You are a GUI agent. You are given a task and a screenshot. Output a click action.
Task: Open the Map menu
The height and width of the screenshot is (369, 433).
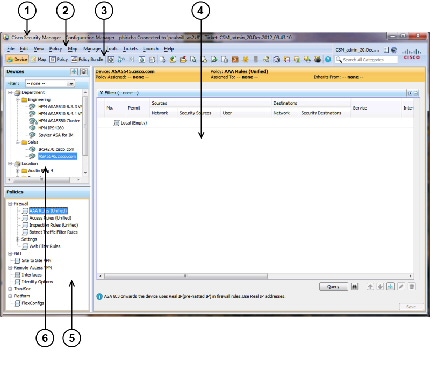(72, 49)
